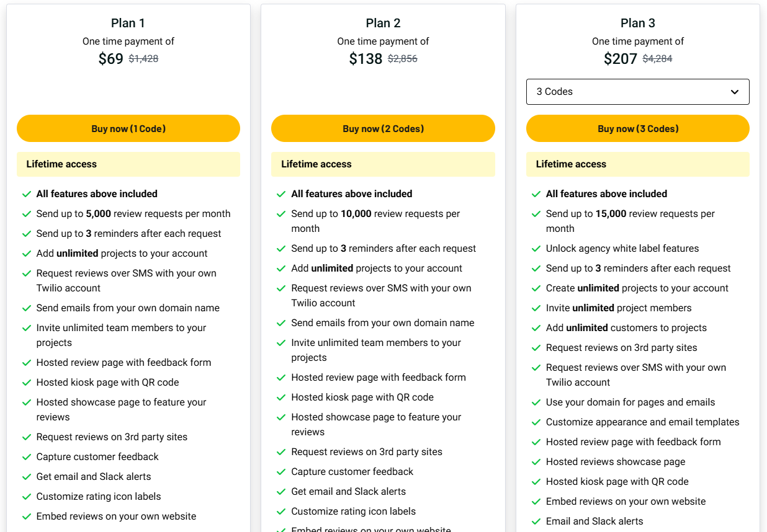Click checkmark by Use your domain for pages
The height and width of the screenshot is (532, 767).
pos(536,402)
